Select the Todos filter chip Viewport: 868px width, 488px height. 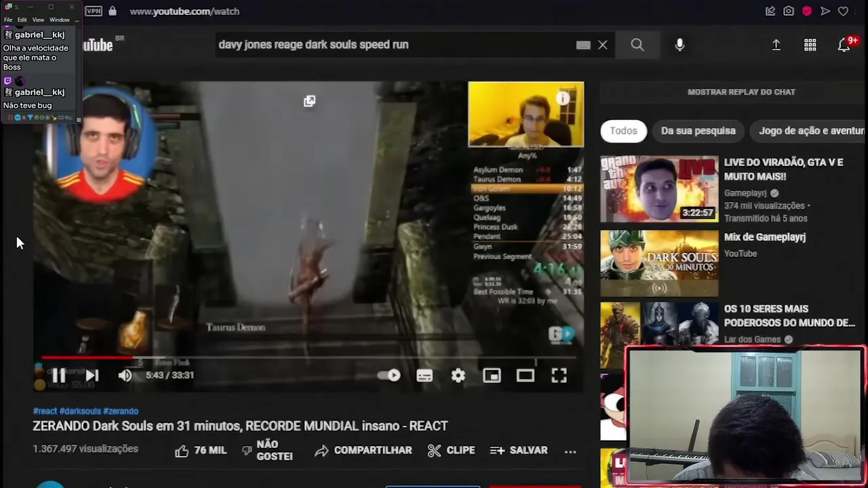(x=623, y=131)
